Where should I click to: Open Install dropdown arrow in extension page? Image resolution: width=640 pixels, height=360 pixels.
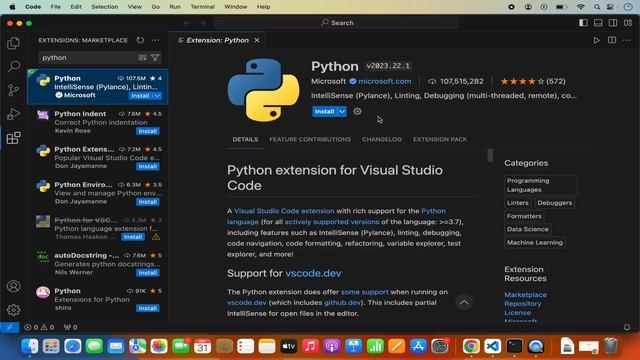tap(342, 111)
